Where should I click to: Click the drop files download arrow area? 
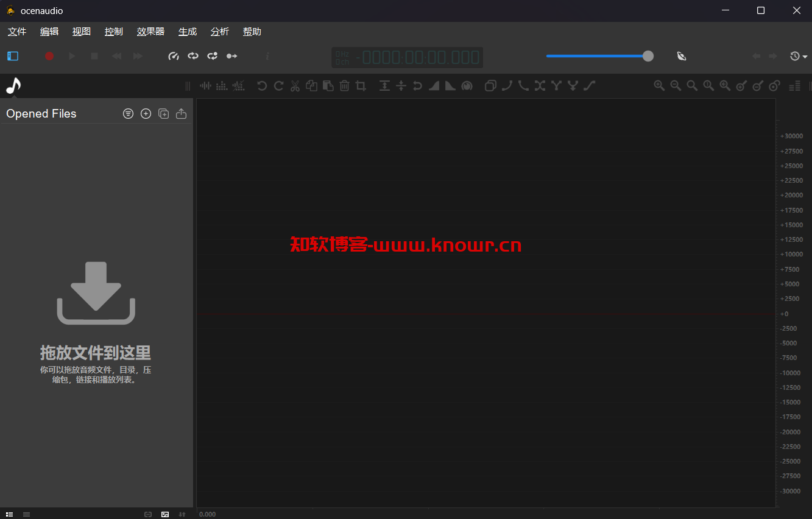[96, 293]
